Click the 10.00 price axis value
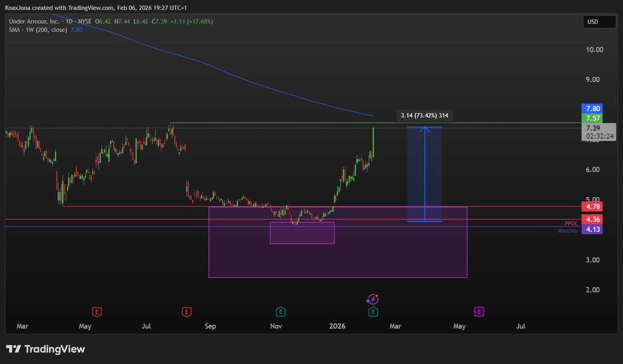 [594, 50]
